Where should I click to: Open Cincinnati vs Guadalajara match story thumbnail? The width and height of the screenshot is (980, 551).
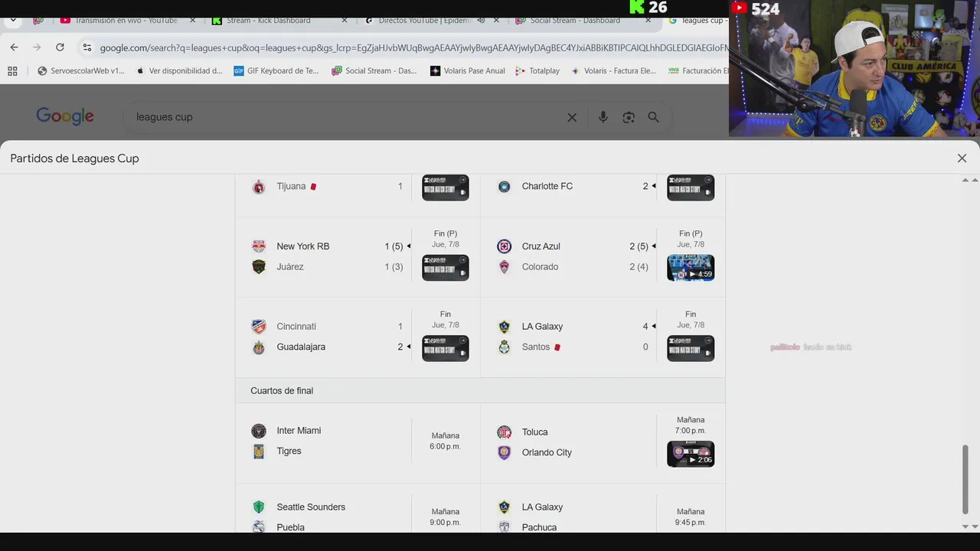pyautogui.click(x=446, y=348)
